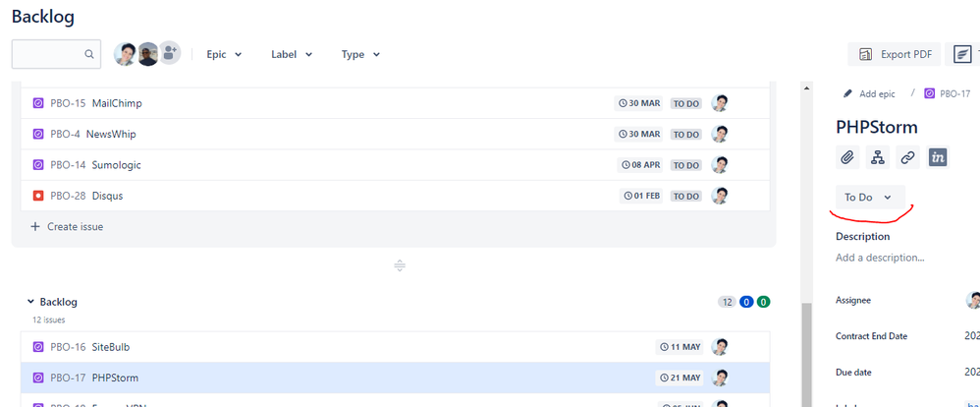Click the Assignee field avatar in panel

tap(974, 301)
